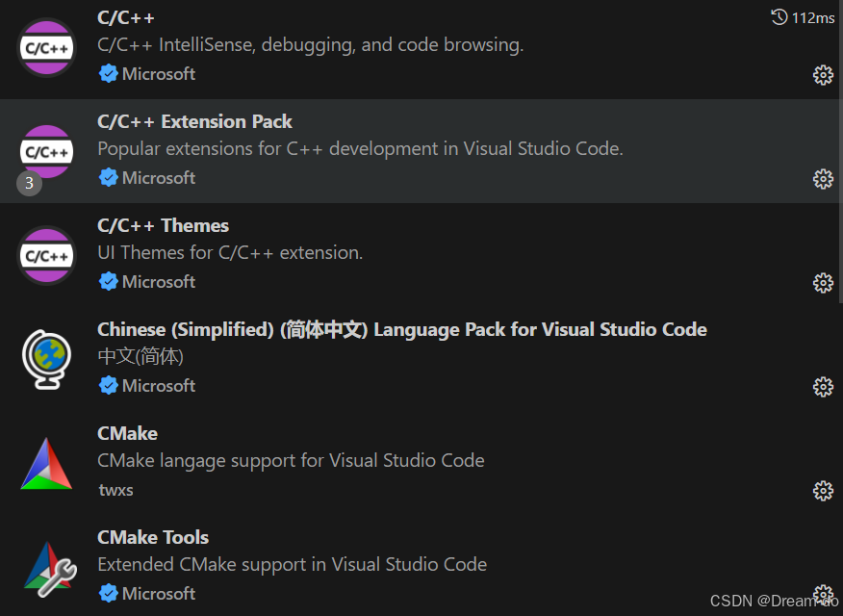Click the globe icon of Chinese Language Pack
The width and height of the screenshot is (843, 616).
pos(47,359)
